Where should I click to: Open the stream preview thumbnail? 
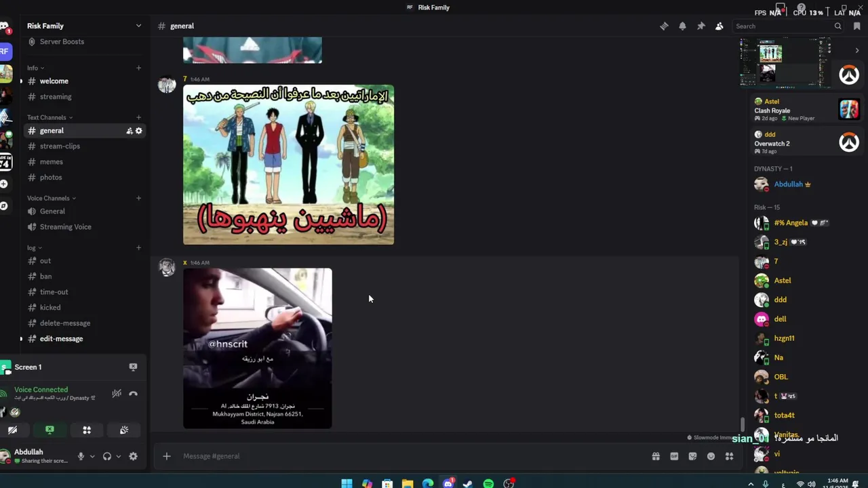tap(785, 62)
